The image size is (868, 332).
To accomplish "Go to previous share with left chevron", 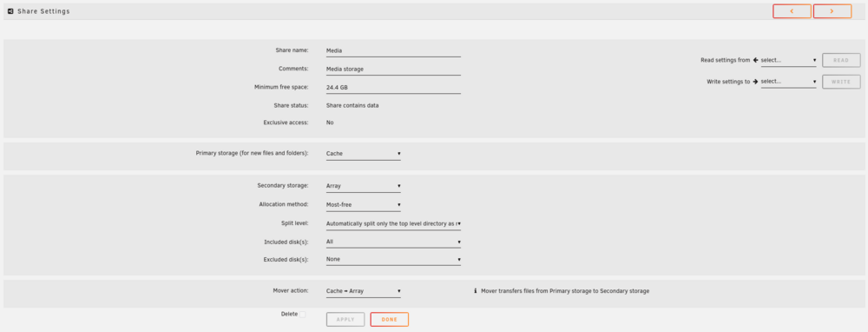I will pyautogui.click(x=792, y=11).
